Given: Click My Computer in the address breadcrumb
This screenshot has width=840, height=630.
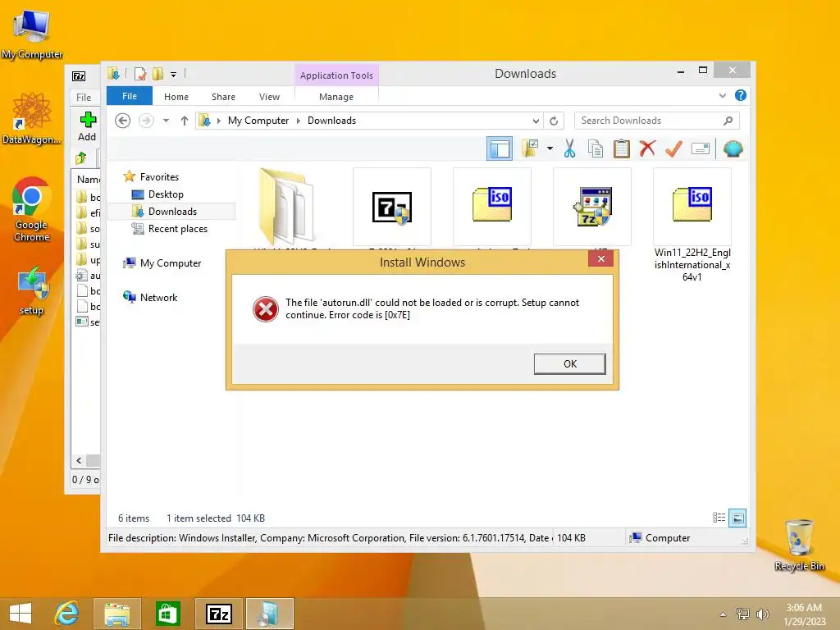Looking at the screenshot, I should click(258, 121).
